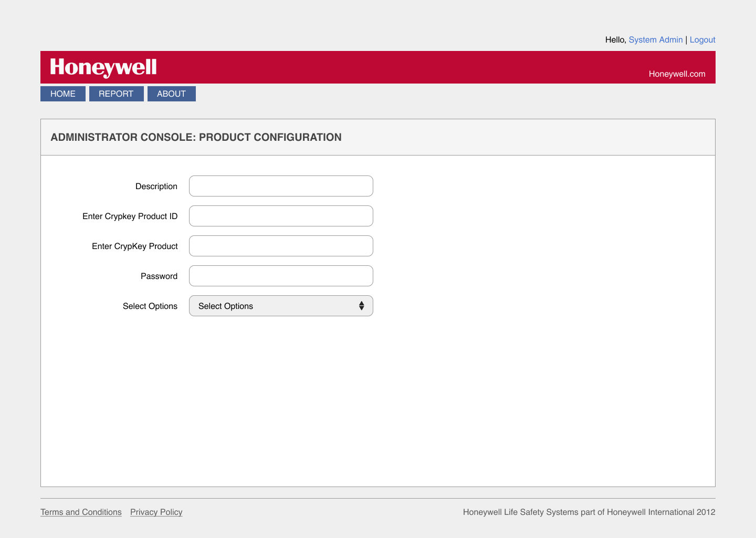Click the dropdown arrow on Select Options
756x538 pixels.
[x=361, y=305]
